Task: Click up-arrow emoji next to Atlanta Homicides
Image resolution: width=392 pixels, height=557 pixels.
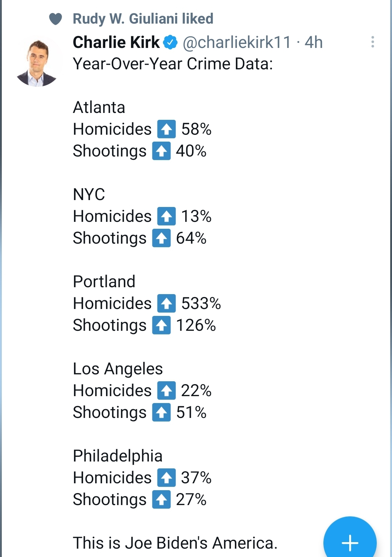Action: [x=167, y=129]
